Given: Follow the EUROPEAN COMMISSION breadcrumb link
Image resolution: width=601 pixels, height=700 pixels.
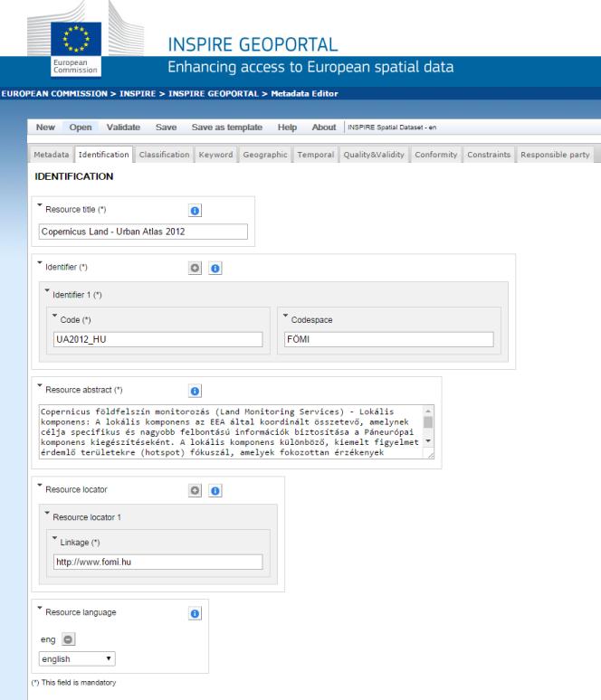Looking at the screenshot, I should [54, 94].
